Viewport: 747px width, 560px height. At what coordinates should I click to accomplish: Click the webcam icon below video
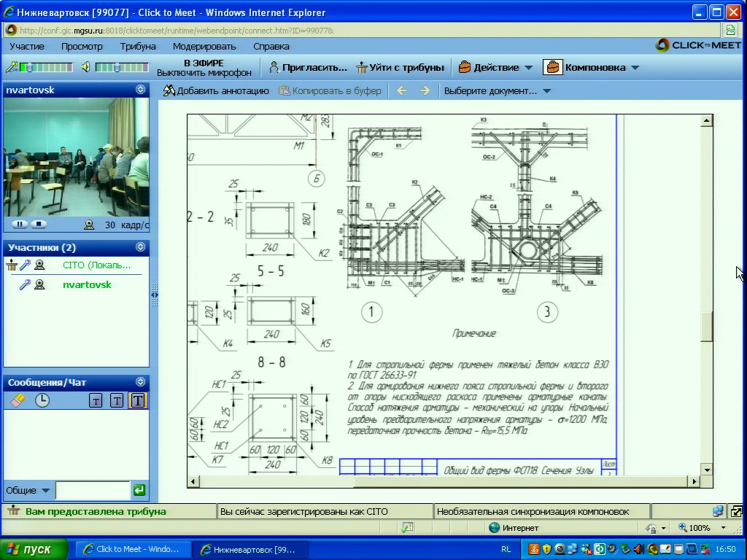point(89,225)
